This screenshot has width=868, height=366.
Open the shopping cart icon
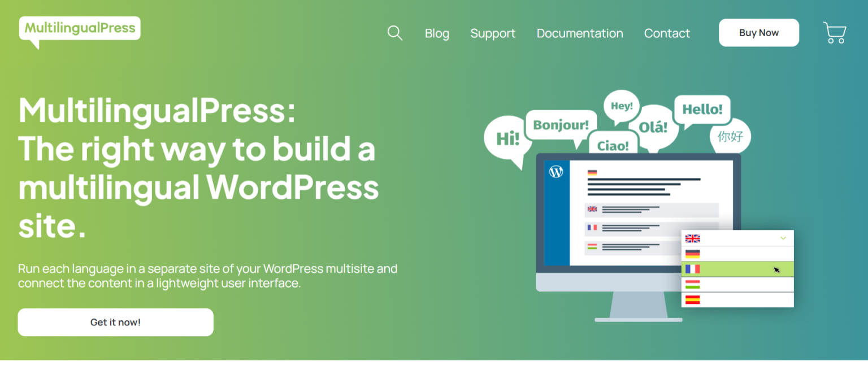[x=835, y=32]
